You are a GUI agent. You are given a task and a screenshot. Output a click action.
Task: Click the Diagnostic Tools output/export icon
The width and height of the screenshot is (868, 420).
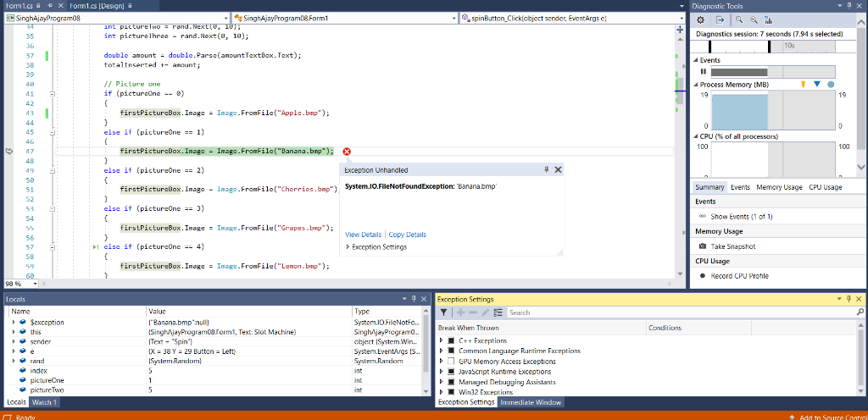720,19
